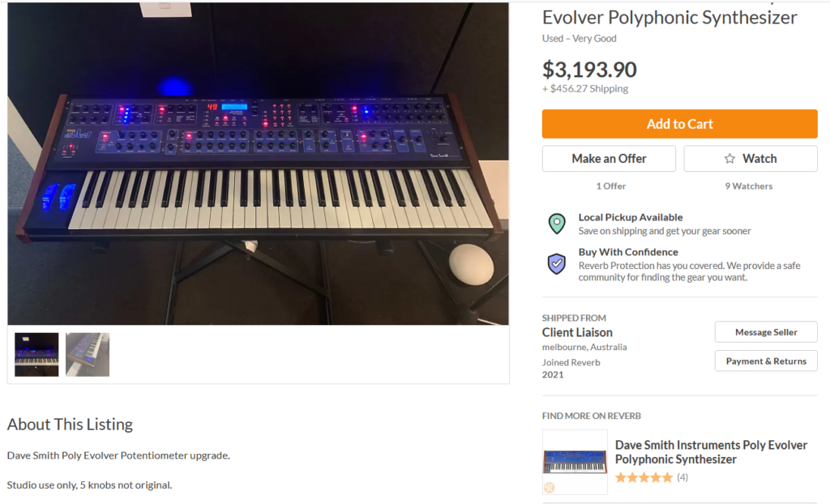Click the Local Pickup Available heading

pos(631,217)
